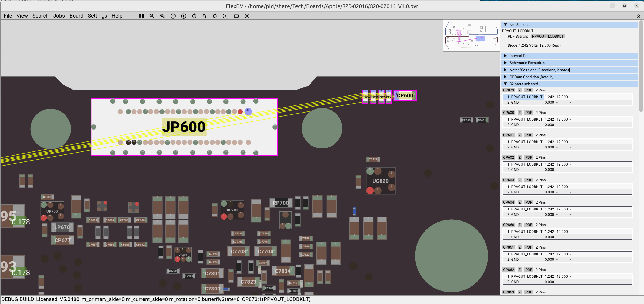Click the rectangle fit-view toolbar icon
This screenshot has width=644, height=304.
click(236, 16)
